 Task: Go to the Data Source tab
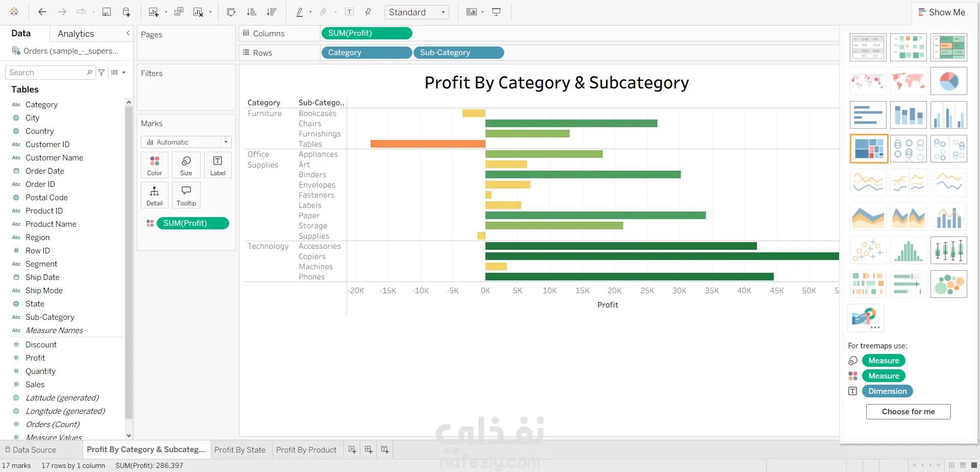31,450
